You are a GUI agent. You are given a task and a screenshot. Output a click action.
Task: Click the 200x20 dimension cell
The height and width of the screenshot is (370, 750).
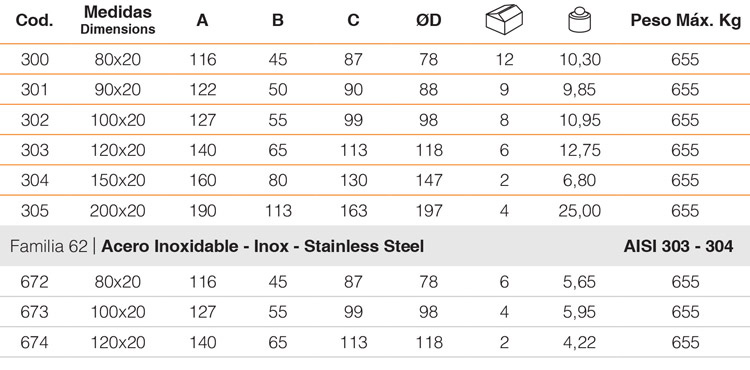[x=118, y=211]
